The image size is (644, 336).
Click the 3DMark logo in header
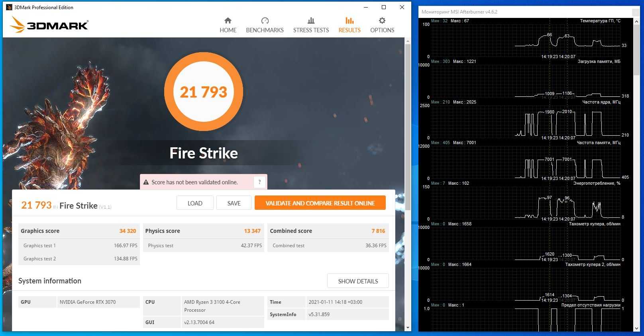coord(49,25)
